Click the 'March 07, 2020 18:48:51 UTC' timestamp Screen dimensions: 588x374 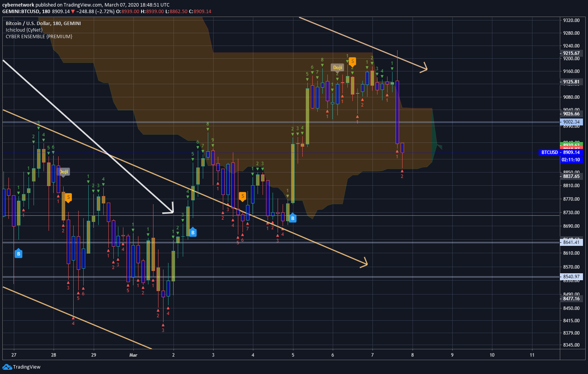[x=137, y=5]
